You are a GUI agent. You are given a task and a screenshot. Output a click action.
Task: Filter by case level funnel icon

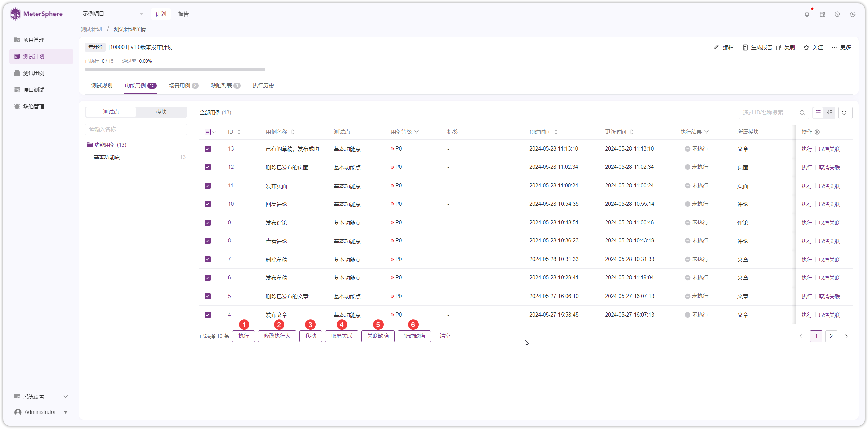[x=417, y=132]
